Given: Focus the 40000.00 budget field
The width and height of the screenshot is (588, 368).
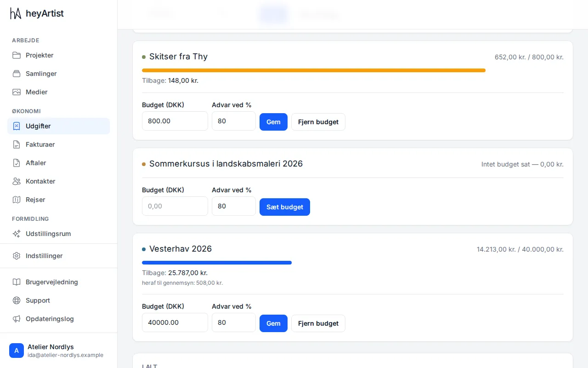Looking at the screenshot, I should pos(175,322).
